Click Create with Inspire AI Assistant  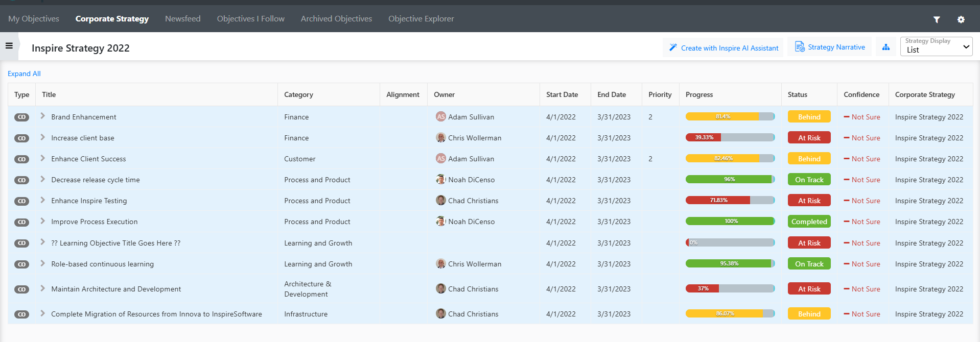(724, 47)
